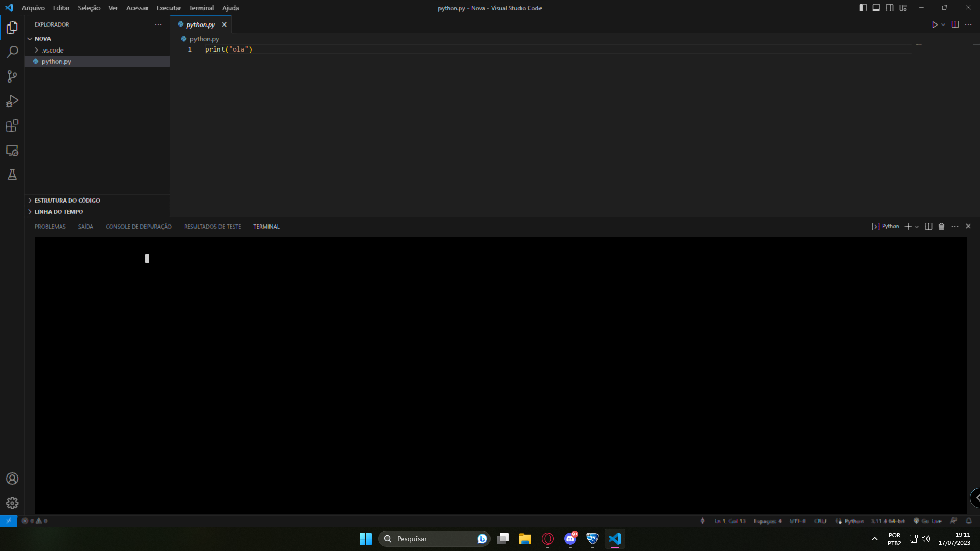This screenshot has height=551, width=980.
Task: Customize layout from title bar icon
Action: [x=903, y=8]
